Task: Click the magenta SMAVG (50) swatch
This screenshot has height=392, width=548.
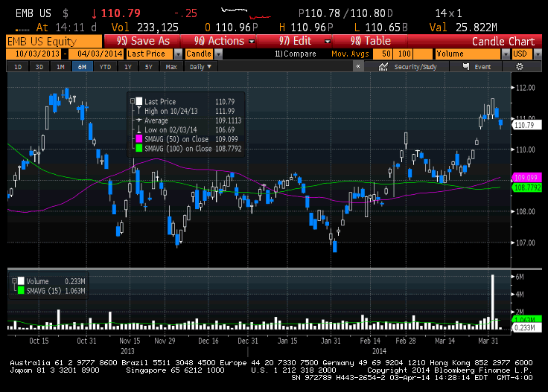Action: tap(138, 139)
